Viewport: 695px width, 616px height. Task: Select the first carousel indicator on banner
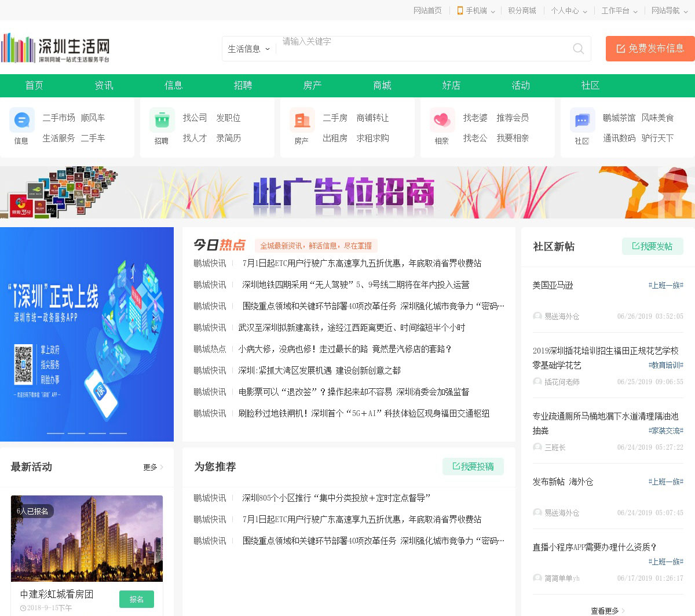point(56,433)
